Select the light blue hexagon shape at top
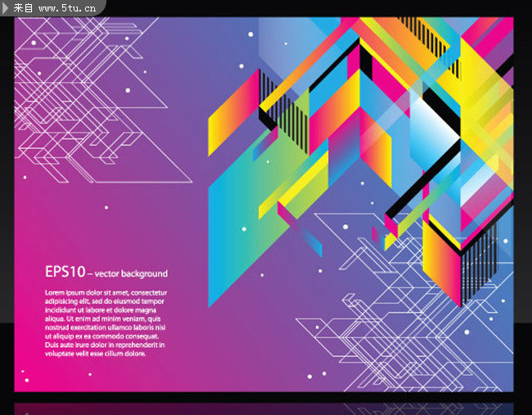Image resolution: width=532 pixels, height=415 pixels. point(286,41)
